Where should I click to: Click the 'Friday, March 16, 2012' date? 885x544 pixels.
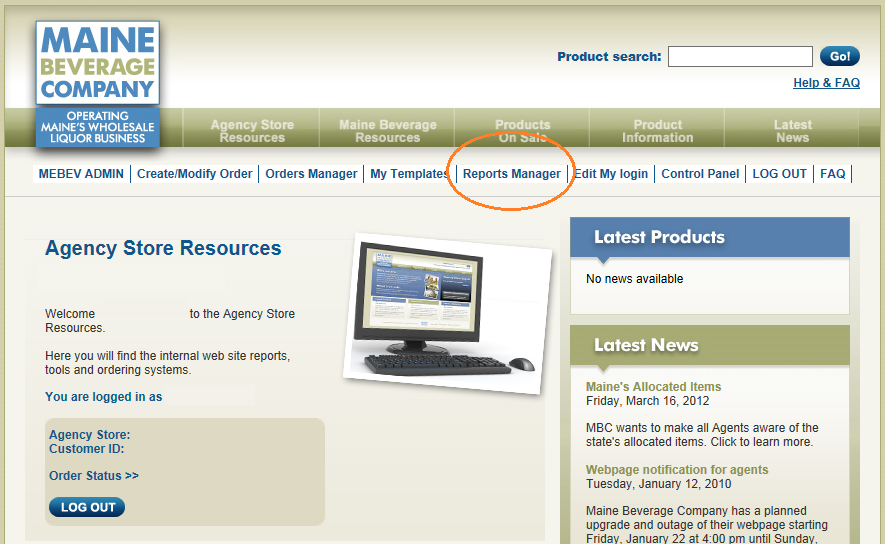pyautogui.click(x=647, y=401)
